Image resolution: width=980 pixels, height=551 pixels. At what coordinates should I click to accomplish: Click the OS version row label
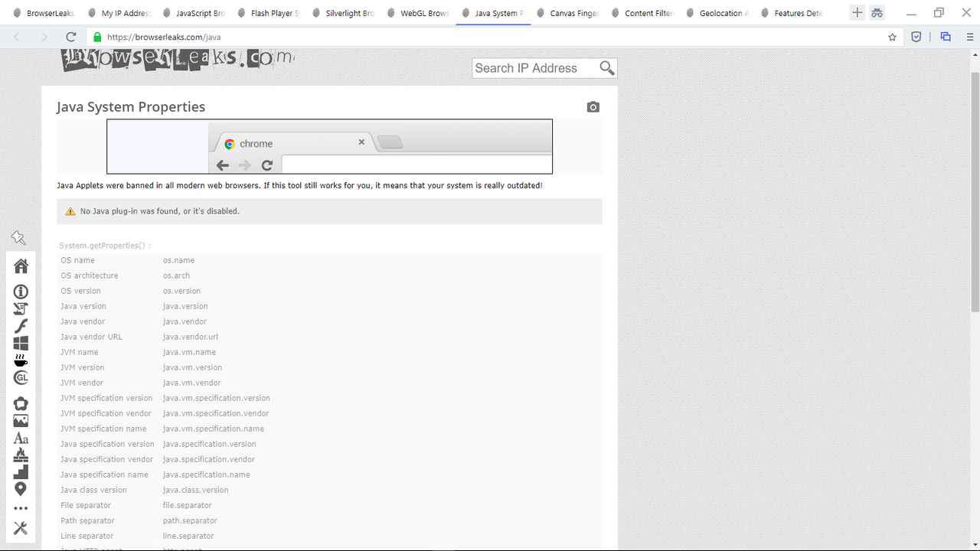click(x=80, y=291)
